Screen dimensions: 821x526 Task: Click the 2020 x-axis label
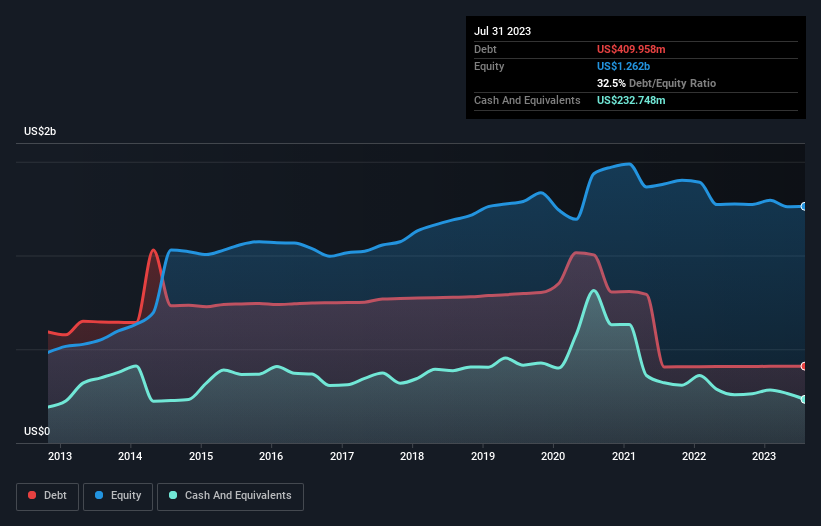[553, 456]
